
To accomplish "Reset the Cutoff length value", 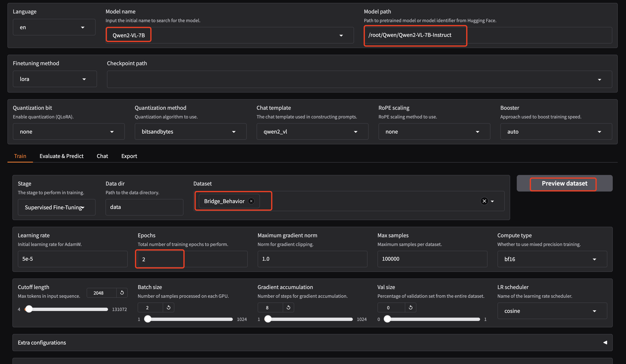I will pyautogui.click(x=122, y=293).
